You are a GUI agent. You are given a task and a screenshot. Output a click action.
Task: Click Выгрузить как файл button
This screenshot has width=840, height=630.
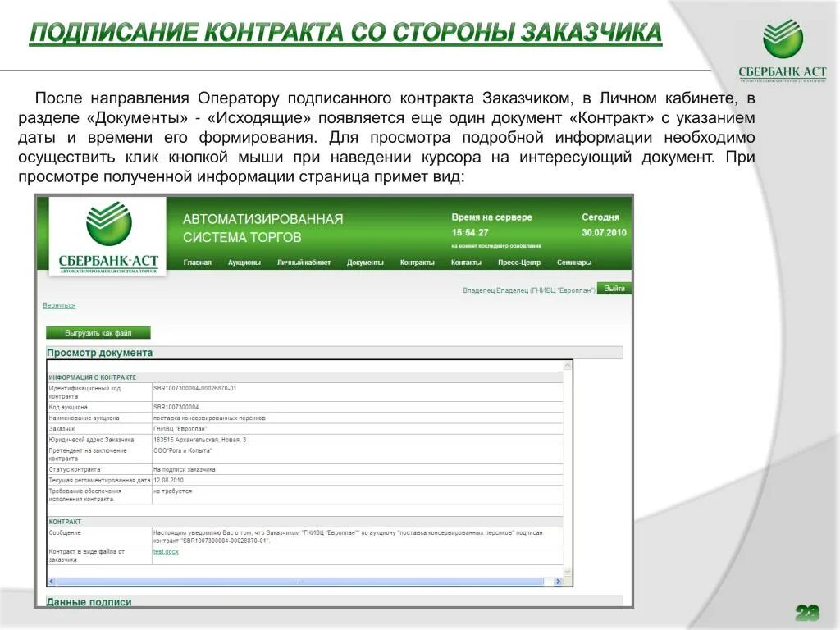98,333
